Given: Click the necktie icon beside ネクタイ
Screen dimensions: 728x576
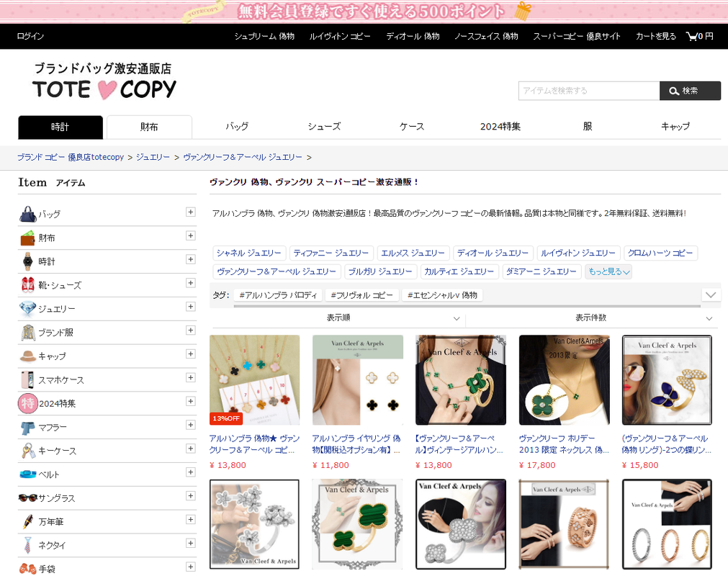Looking at the screenshot, I should tap(28, 545).
